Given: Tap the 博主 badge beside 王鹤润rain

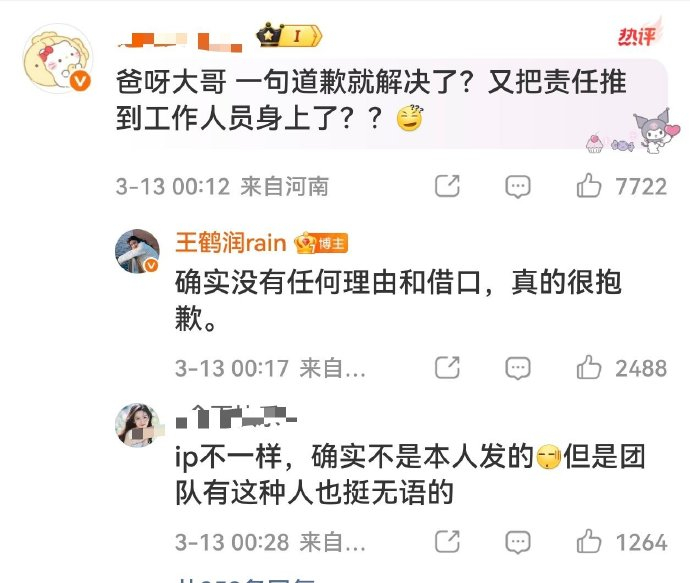Looking at the screenshot, I should [322, 243].
